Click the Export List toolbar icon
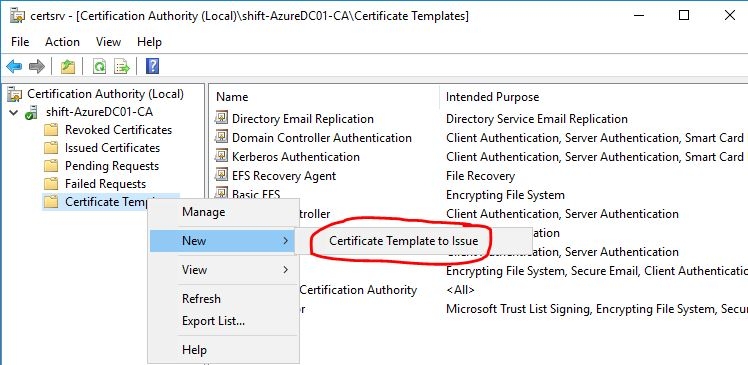This screenshot has width=748, height=365. [122, 66]
